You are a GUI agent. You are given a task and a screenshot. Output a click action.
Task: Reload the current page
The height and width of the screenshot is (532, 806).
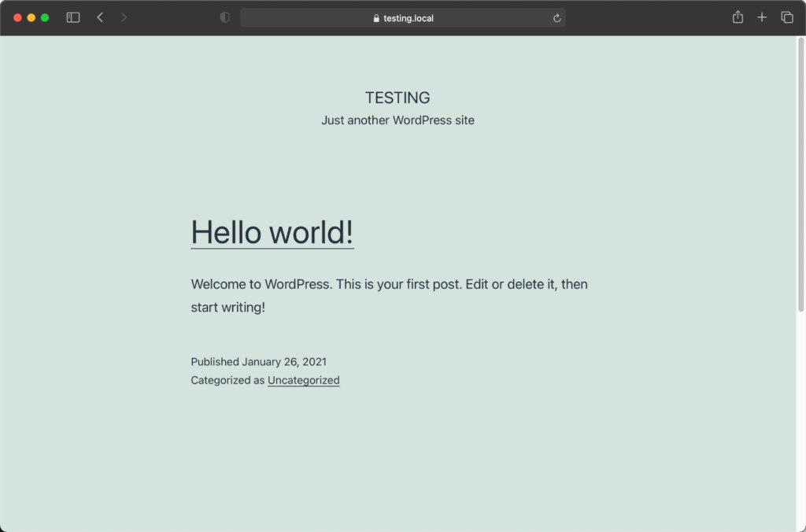(556, 18)
